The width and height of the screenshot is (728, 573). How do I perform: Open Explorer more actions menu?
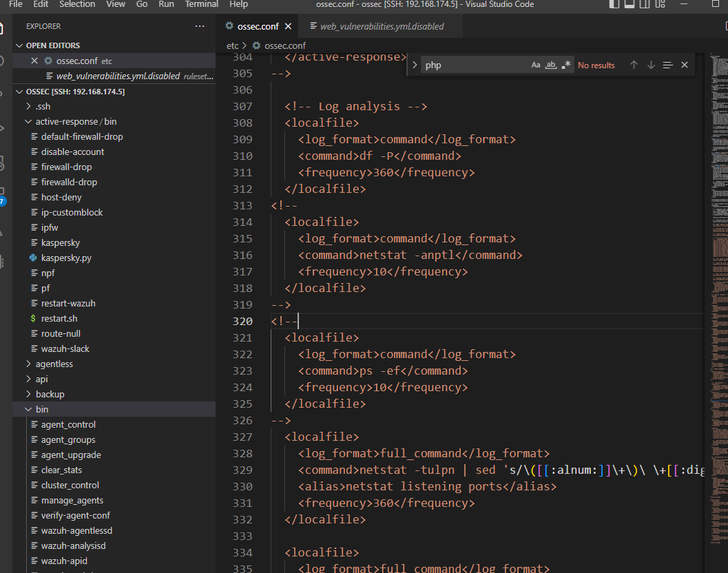[200, 26]
